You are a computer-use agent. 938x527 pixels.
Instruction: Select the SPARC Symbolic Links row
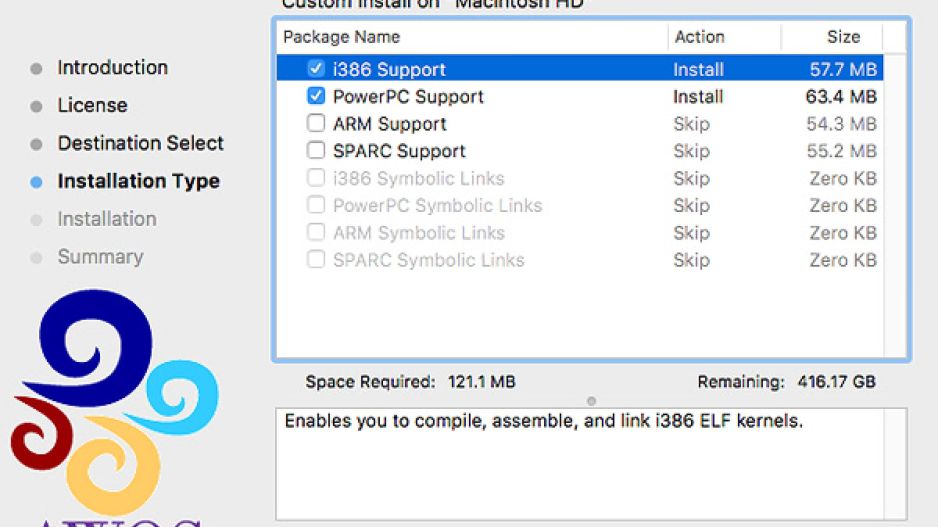coord(580,260)
